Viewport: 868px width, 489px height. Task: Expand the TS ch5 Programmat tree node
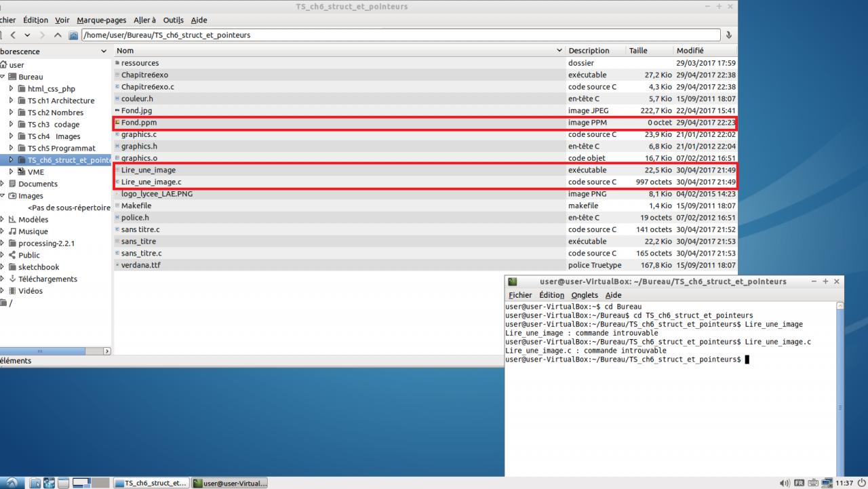[x=12, y=148]
